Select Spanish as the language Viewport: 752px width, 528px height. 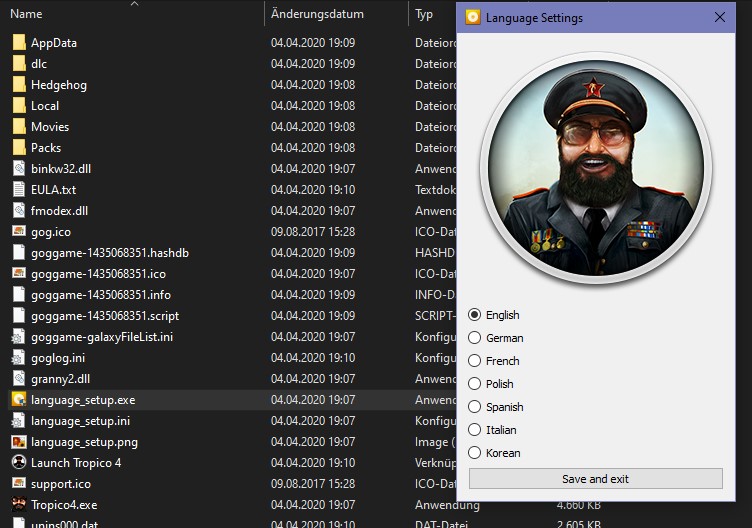point(496,407)
